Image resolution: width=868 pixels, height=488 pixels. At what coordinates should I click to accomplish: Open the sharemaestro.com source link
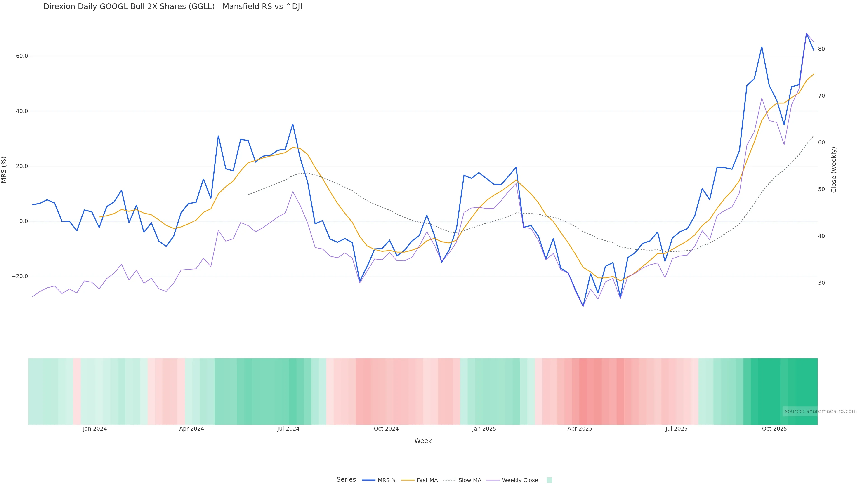821,411
